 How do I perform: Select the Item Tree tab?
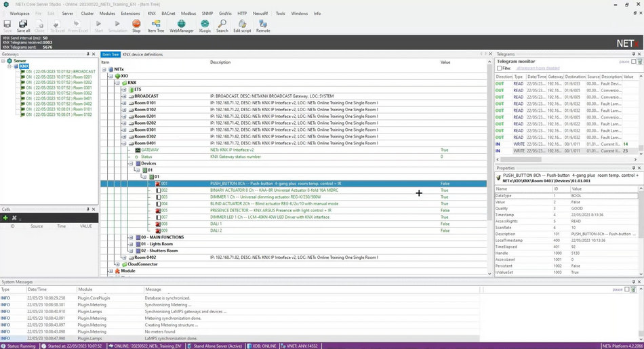[110, 54]
